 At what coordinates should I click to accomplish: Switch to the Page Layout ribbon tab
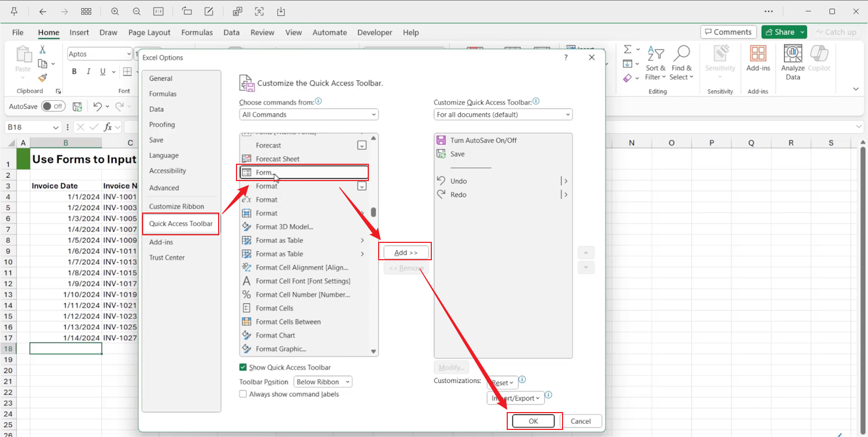(149, 33)
